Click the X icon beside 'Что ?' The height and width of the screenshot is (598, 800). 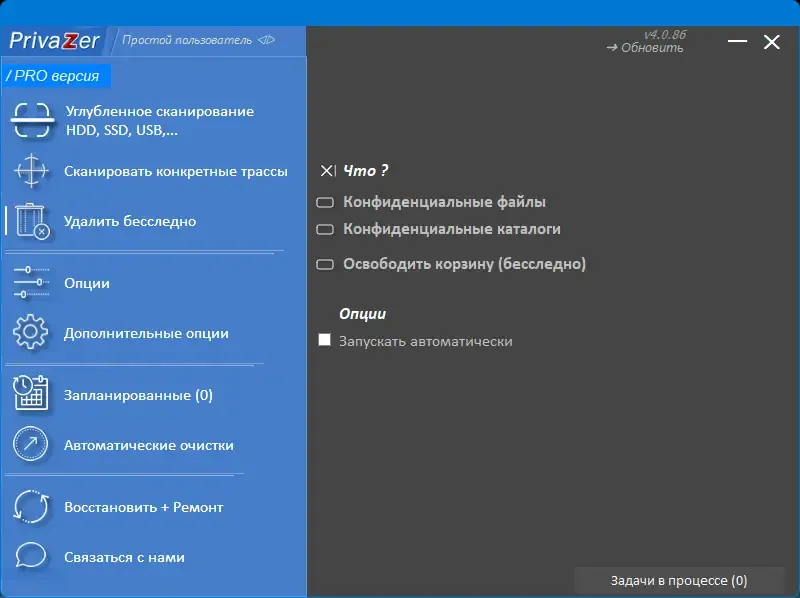(x=327, y=170)
